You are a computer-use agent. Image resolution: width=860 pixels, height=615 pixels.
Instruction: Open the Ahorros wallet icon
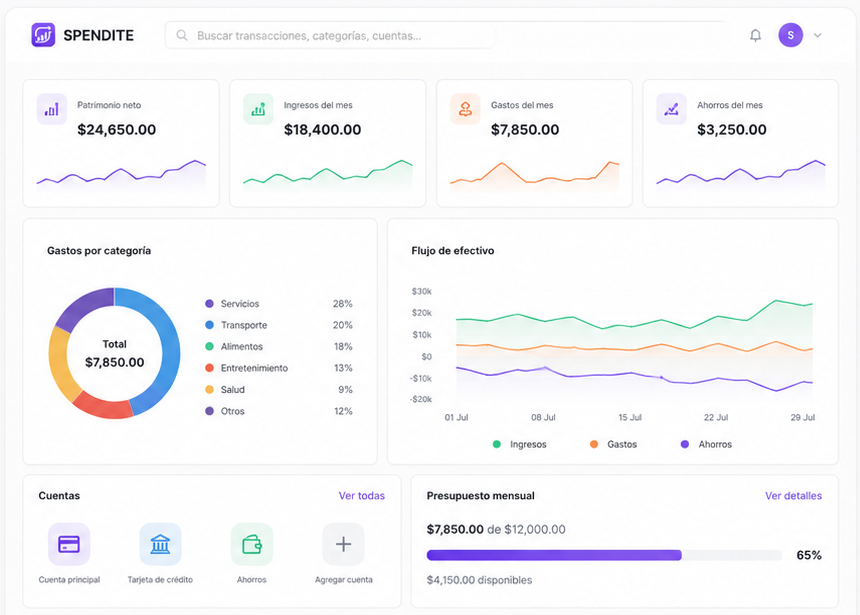[252, 544]
